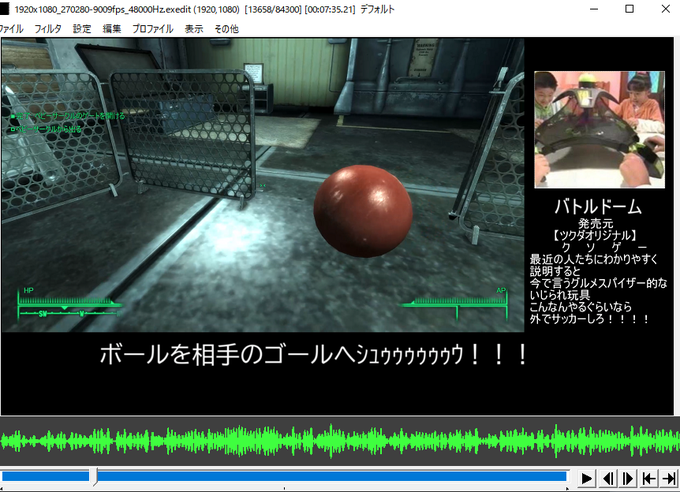Open the 設定 menu
This screenshot has width=680, height=492.
click(82, 29)
